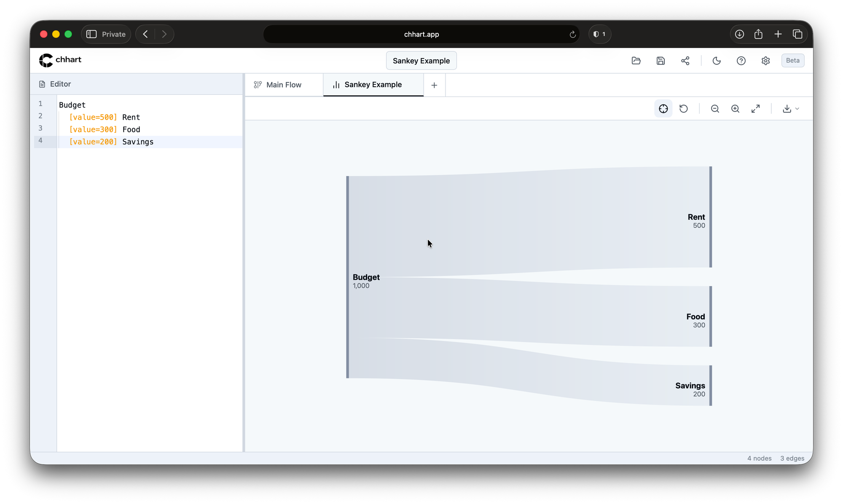Click the reset view rotate icon

coord(683,109)
